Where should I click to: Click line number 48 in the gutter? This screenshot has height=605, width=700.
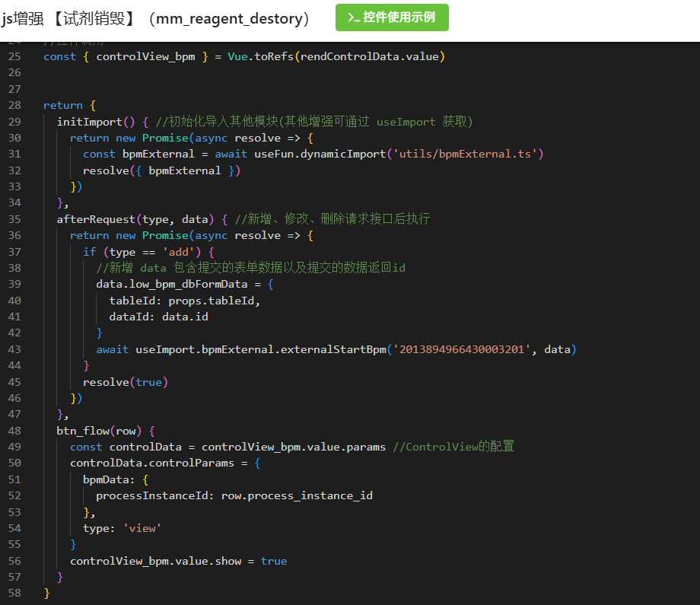point(14,431)
